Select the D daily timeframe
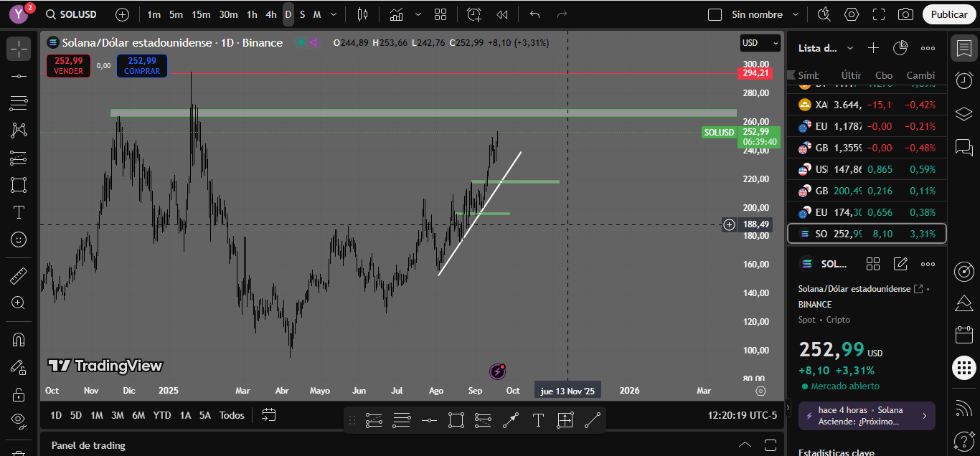980x456 pixels. [288, 14]
